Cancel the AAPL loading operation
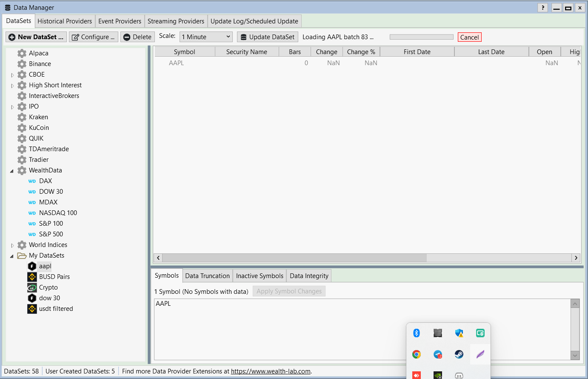The image size is (588, 379). 470,37
